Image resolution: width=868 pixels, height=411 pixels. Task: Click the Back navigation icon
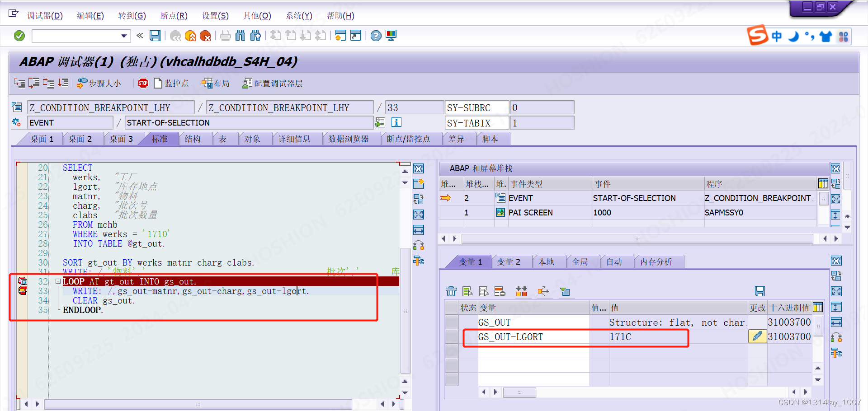pyautogui.click(x=175, y=36)
